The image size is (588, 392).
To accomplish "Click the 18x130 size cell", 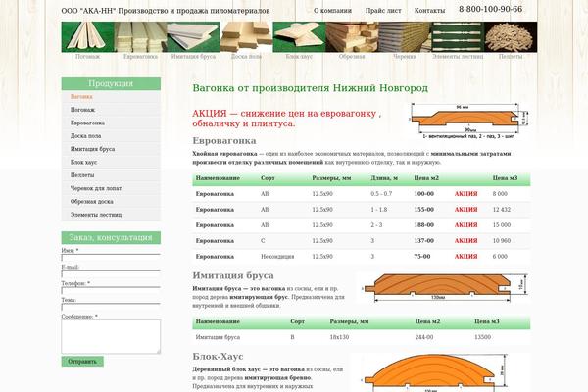I will pyautogui.click(x=339, y=337).
